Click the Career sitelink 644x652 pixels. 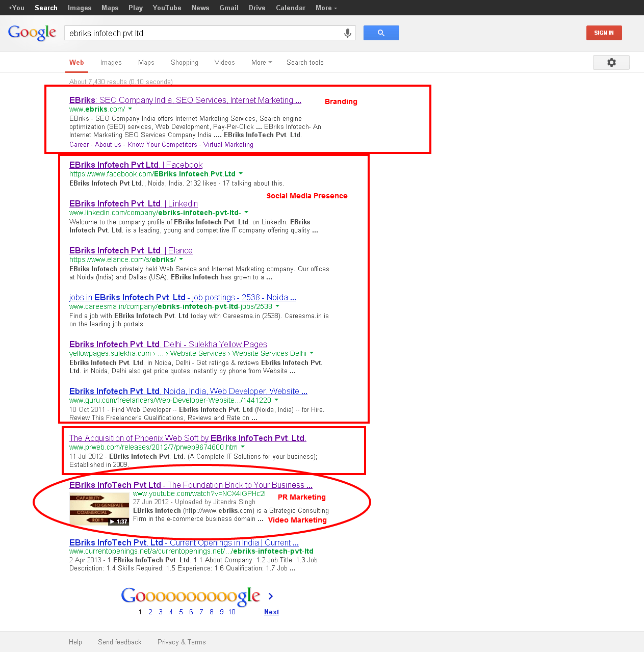[x=79, y=144]
